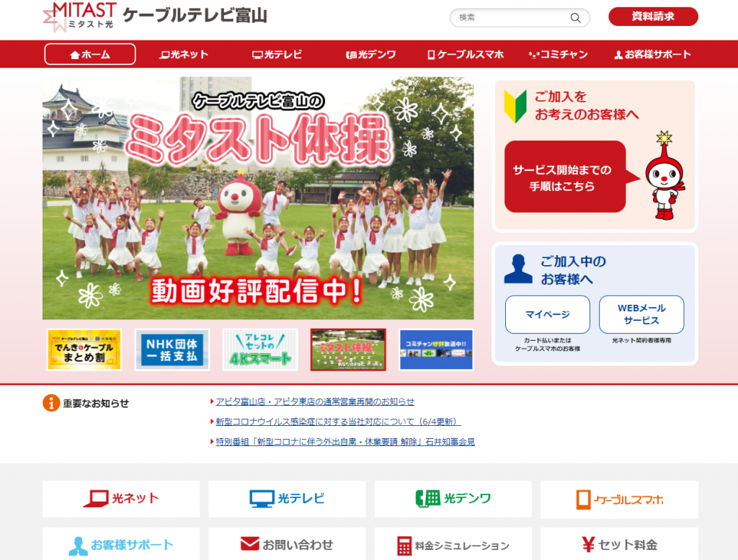Focus the 検索 search field
The height and width of the screenshot is (560, 738).
pyautogui.click(x=520, y=18)
